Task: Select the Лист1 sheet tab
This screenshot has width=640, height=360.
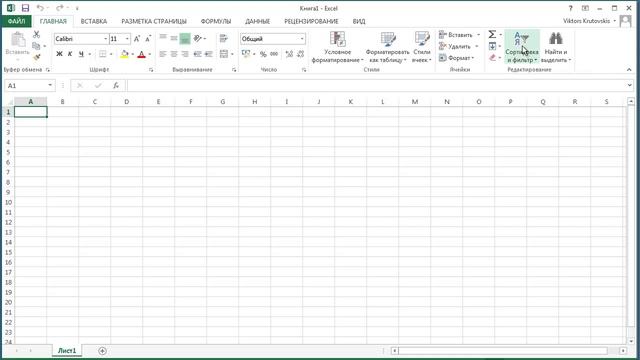Action: click(67, 351)
